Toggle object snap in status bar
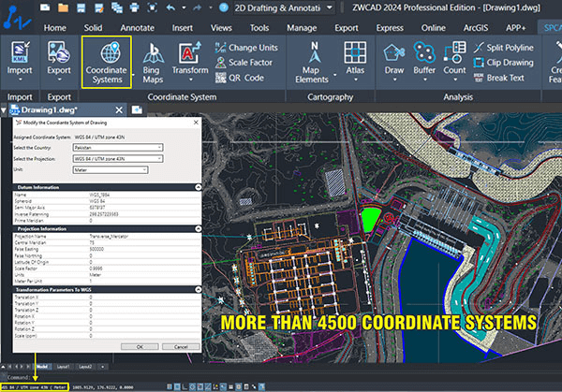 200,386
